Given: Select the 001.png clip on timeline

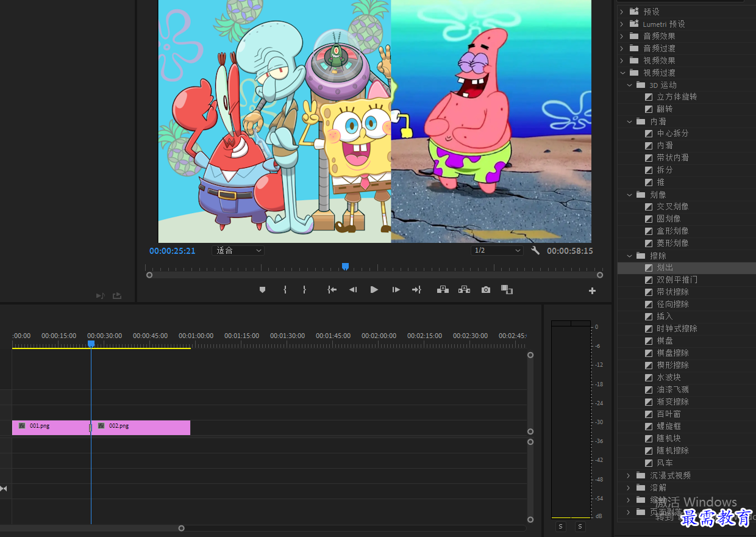Looking at the screenshot, I should [51, 428].
